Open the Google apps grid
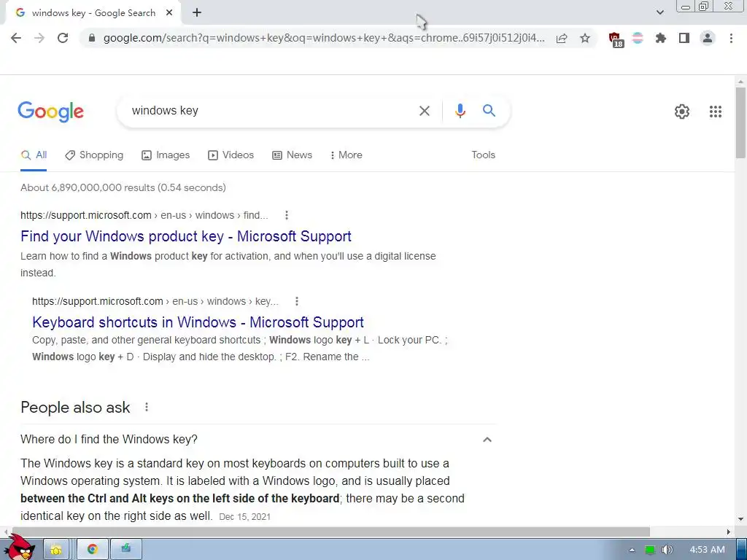The height and width of the screenshot is (560, 747). (715, 112)
